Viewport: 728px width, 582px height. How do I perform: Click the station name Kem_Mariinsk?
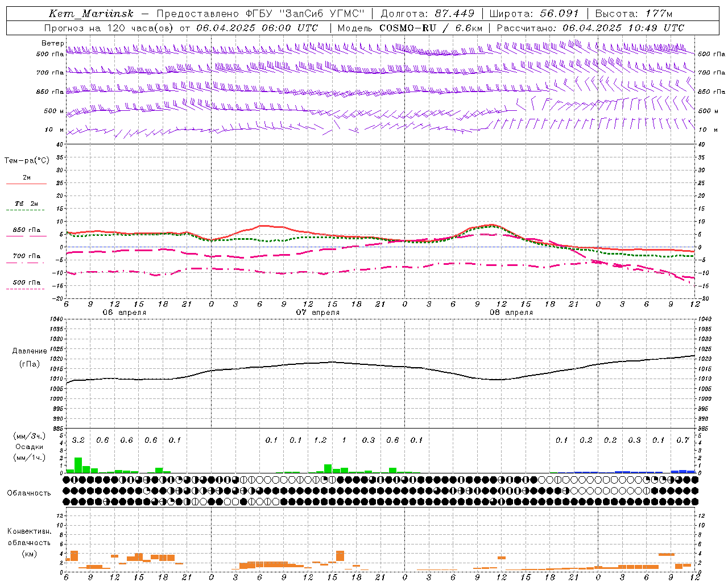[91, 14]
